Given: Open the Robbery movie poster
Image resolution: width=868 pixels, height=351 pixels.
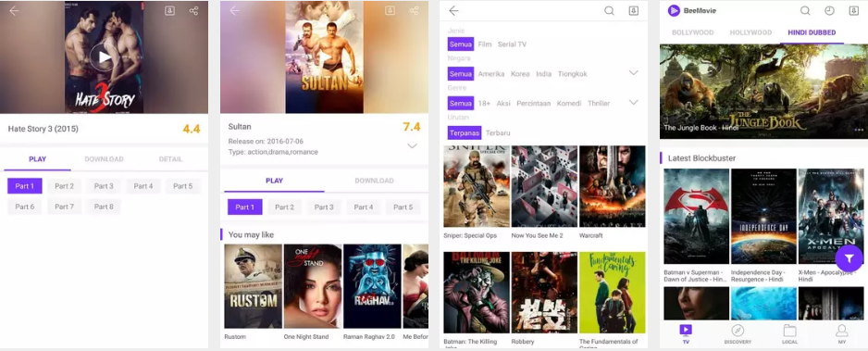Looking at the screenshot, I should click(545, 293).
